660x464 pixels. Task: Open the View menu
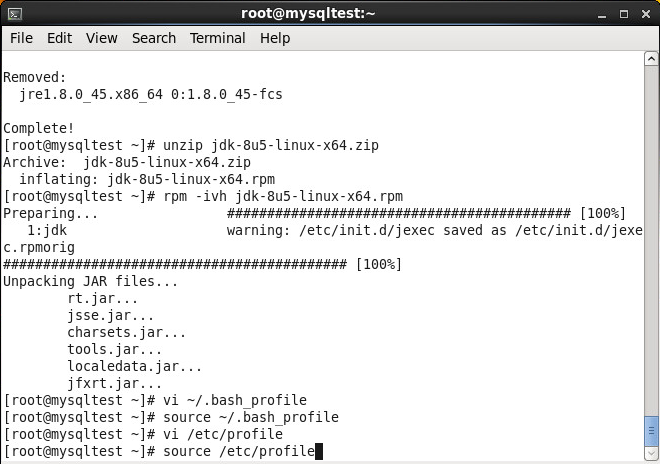pos(101,38)
